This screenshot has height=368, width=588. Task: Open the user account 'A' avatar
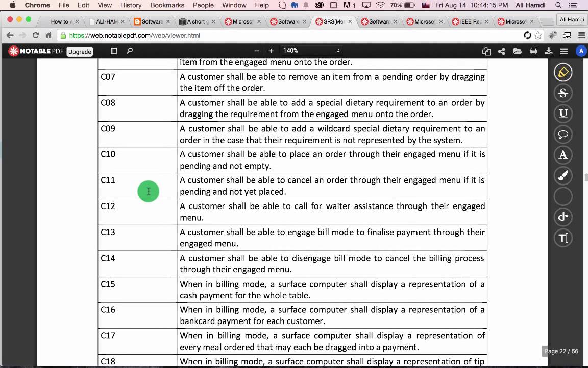pyautogui.click(x=581, y=51)
